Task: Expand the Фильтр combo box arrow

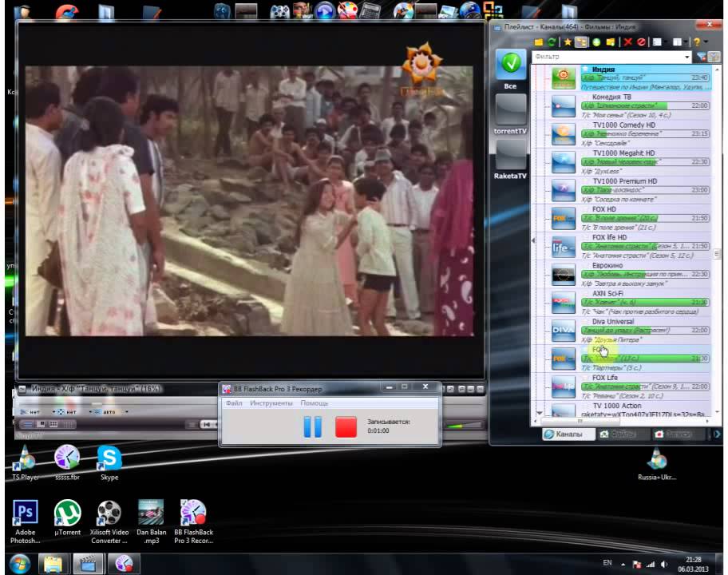Action: point(687,57)
